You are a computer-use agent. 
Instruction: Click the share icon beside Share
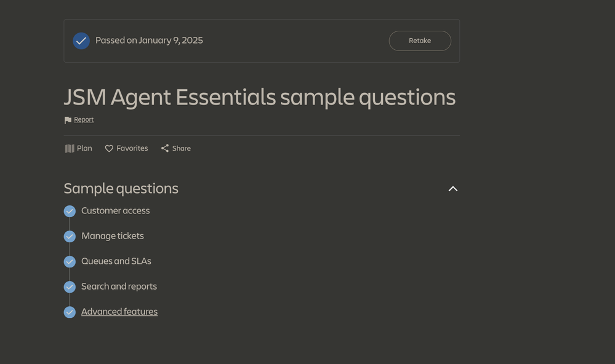click(x=165, y=148)
